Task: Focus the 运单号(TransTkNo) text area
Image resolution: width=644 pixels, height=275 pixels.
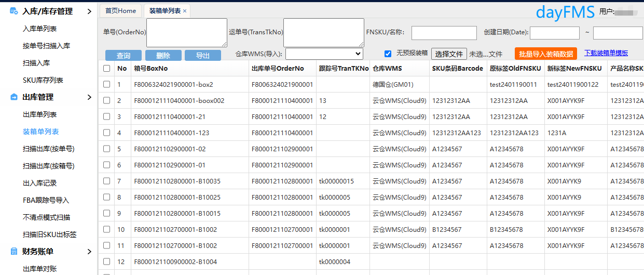Action: point(324,33)
